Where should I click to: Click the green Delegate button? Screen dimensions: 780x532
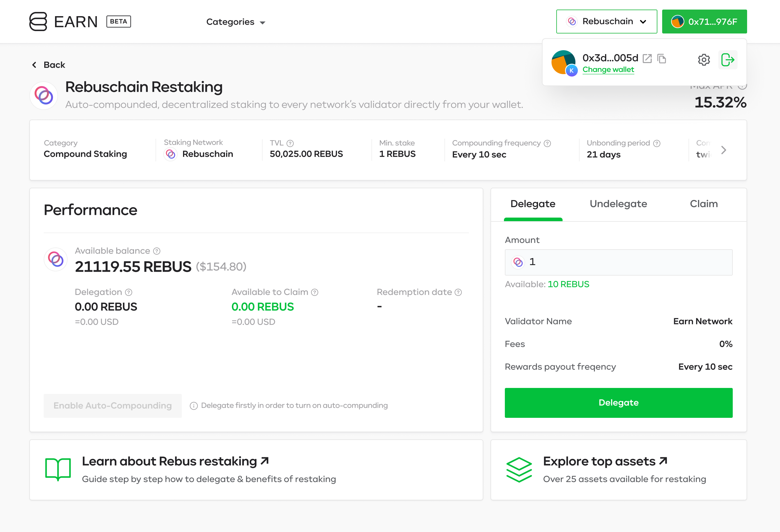click(x=618, y=403)
